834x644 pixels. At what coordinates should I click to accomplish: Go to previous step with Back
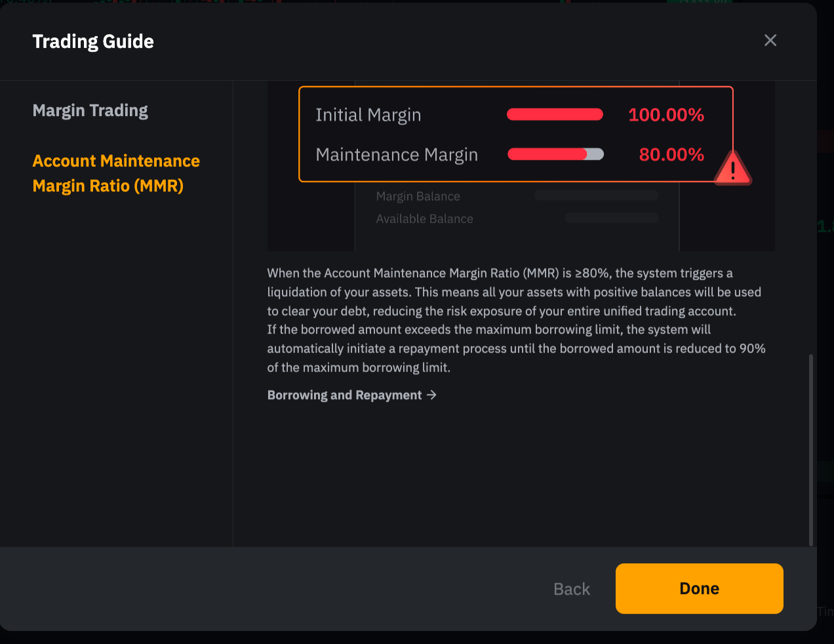[x=572, y=589]
